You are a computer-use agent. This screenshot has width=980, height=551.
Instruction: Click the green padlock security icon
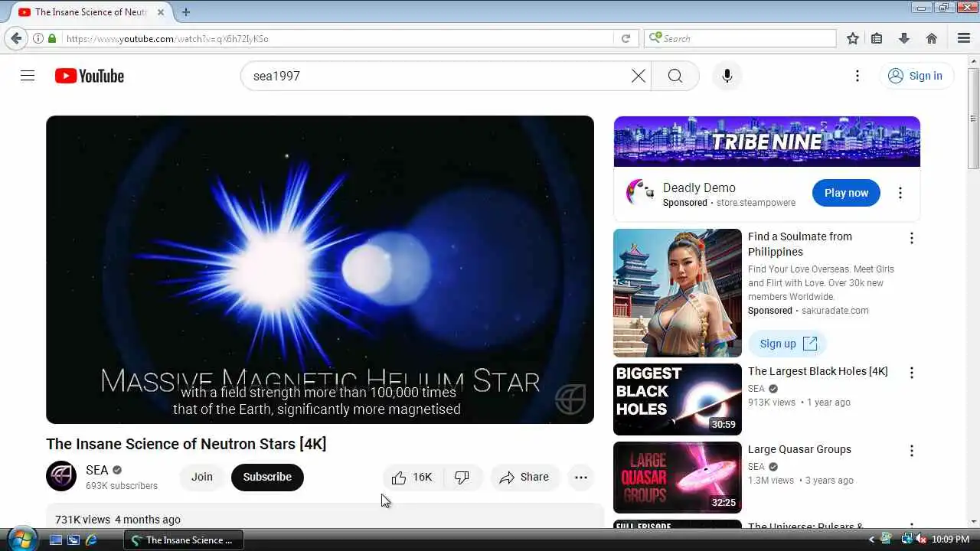52,38
